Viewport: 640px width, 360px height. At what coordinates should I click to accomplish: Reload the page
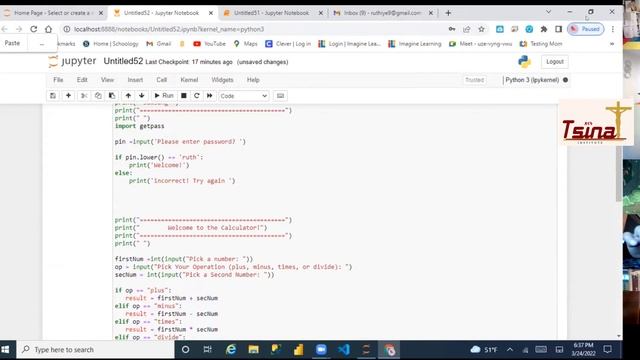coord(33,29)
